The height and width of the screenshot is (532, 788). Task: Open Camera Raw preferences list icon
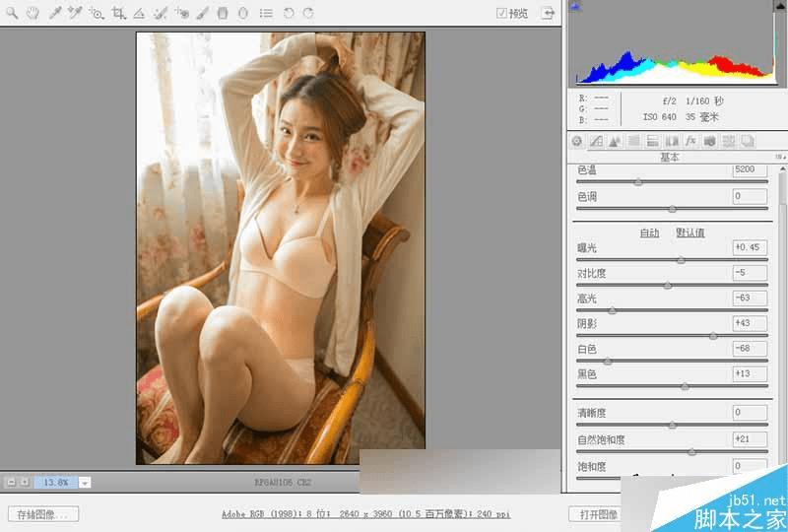[266, 14]
